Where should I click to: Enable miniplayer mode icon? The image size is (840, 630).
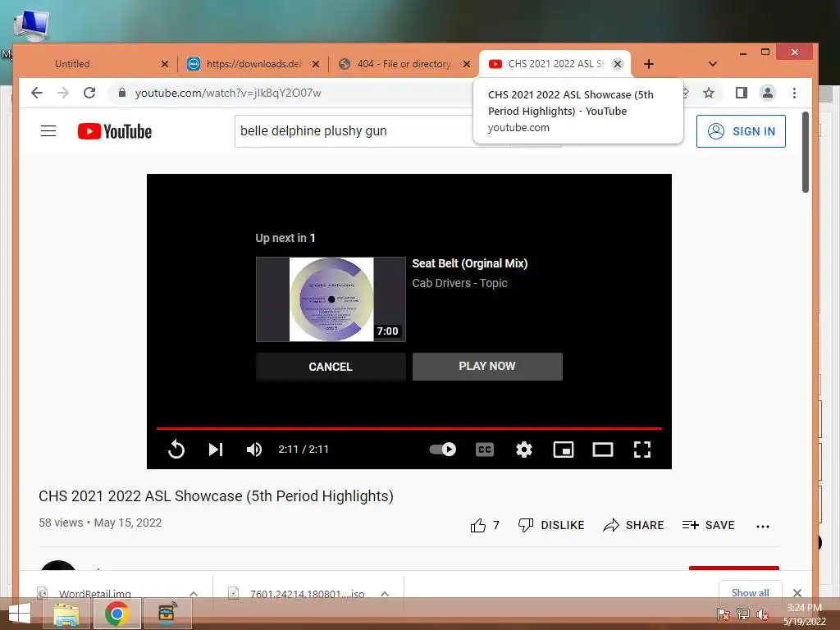(563, 450)
